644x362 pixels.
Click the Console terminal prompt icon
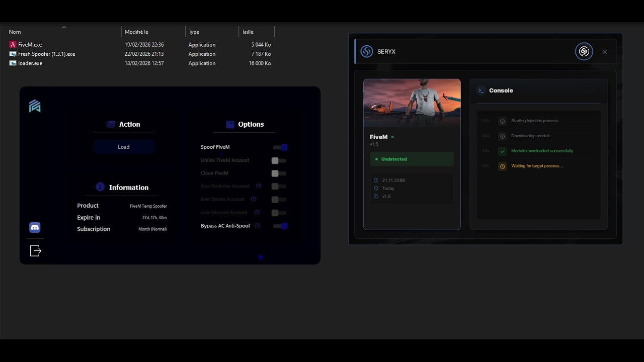pyautogui.click(x=481, y=90)
